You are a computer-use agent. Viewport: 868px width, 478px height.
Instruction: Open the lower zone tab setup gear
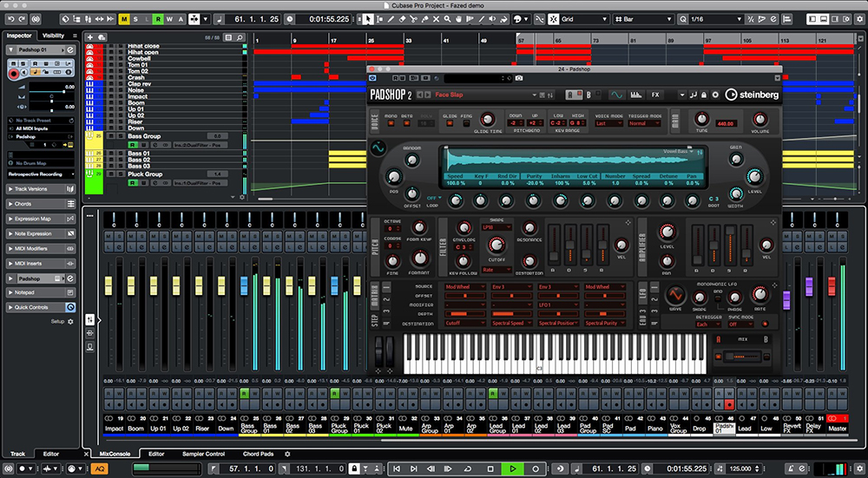click(287, 454)
